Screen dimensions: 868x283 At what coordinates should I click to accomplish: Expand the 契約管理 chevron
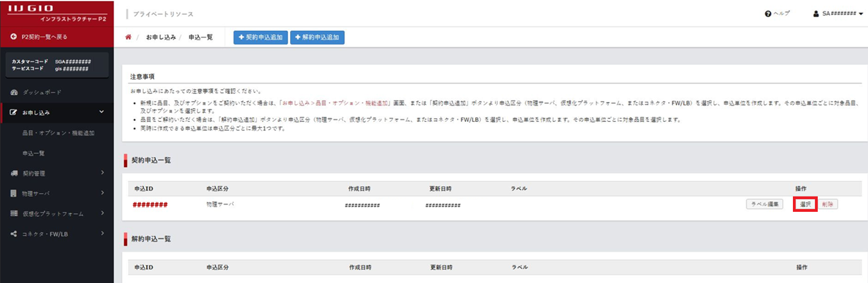pyautogui.click(x=103, y=173)
